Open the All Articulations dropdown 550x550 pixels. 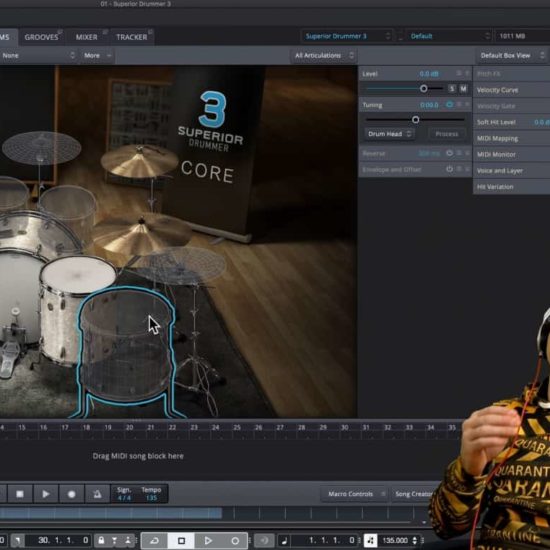coord(323,55)
